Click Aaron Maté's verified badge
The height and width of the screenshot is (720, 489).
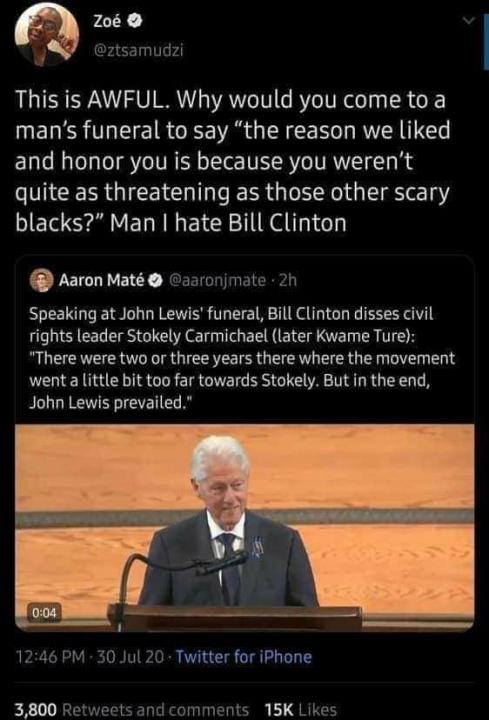tap(156, 280)
